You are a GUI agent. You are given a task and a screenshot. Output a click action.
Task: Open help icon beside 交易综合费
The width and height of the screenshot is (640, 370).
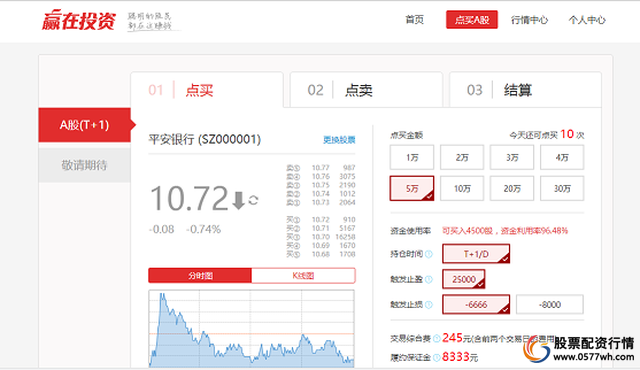coord(436,338)
